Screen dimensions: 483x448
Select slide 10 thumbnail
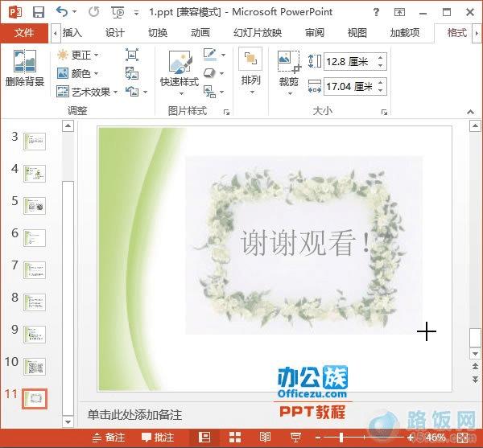coord(35,367)
